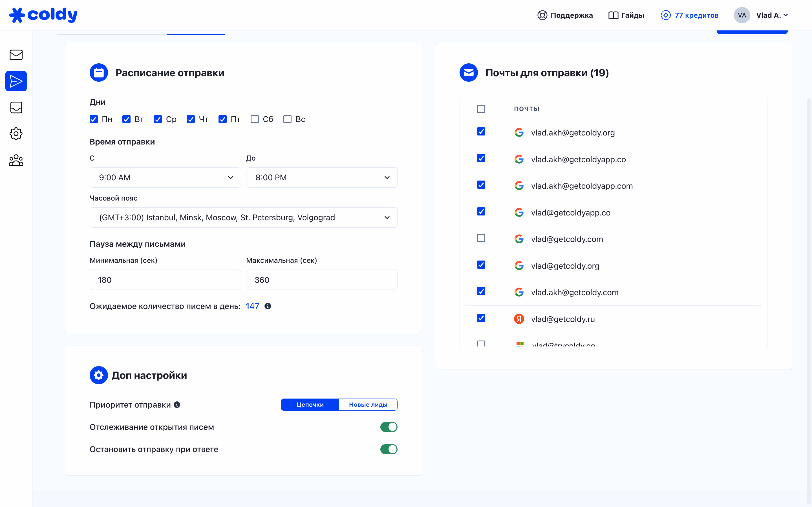Screen dimensions: 812x507
Task: Check the vlad@getcoldy.com mailbox
Action: pos(481,238)
